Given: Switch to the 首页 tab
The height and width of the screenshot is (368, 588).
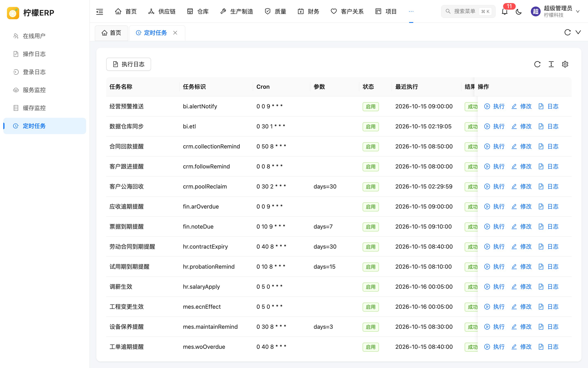Looking at the screenshot, I should coord(111,33).
